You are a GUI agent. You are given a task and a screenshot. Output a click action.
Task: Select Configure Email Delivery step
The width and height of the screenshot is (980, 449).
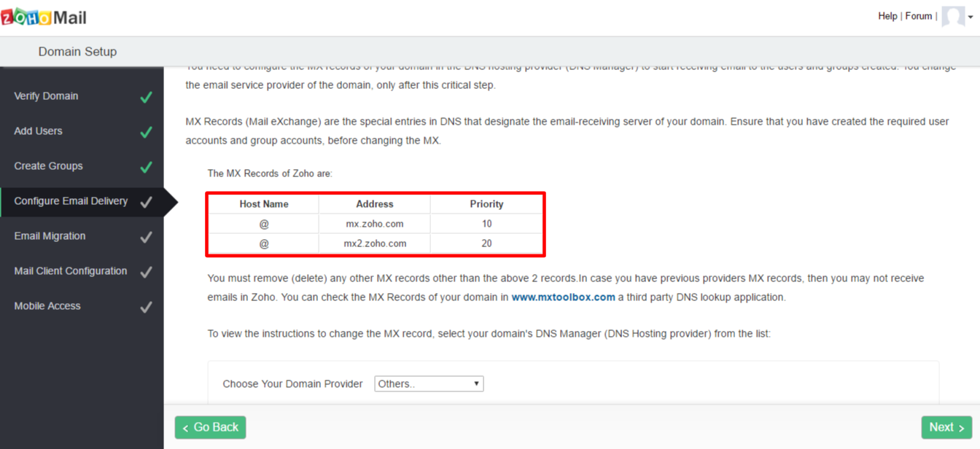point(71,201)
